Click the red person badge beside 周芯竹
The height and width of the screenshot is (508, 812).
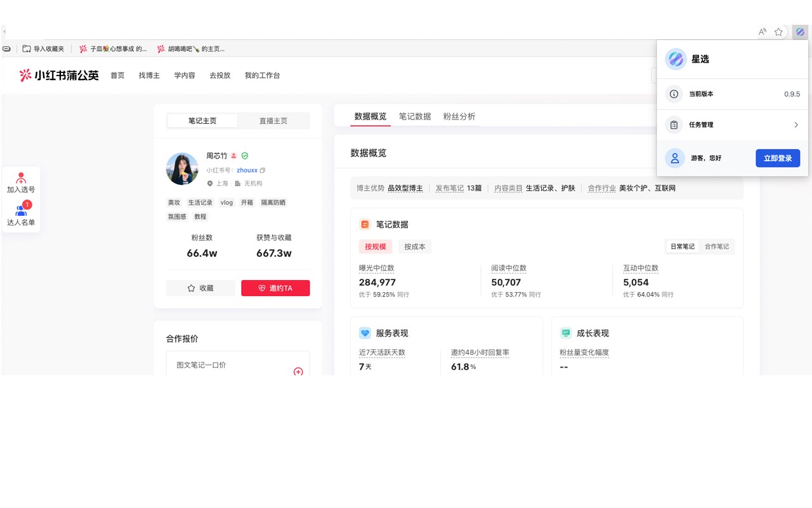pyautogui.click(x=233, y=156)
